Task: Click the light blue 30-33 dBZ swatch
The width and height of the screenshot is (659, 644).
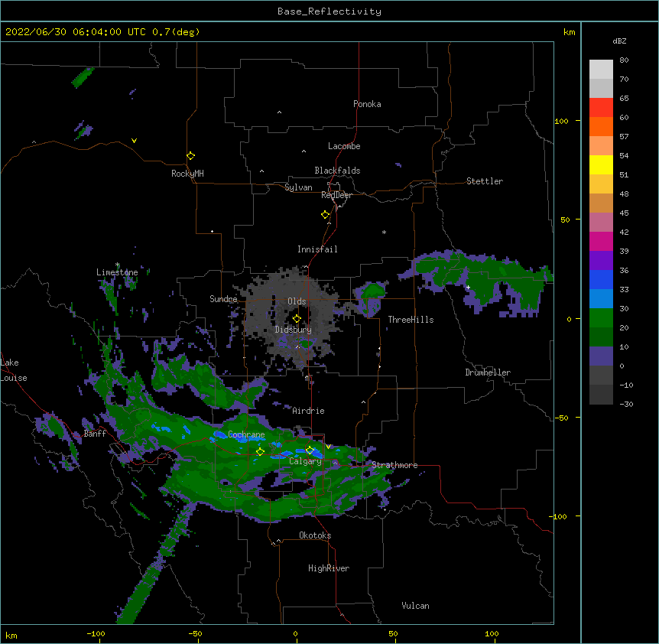Action: (x=601, y=298)
